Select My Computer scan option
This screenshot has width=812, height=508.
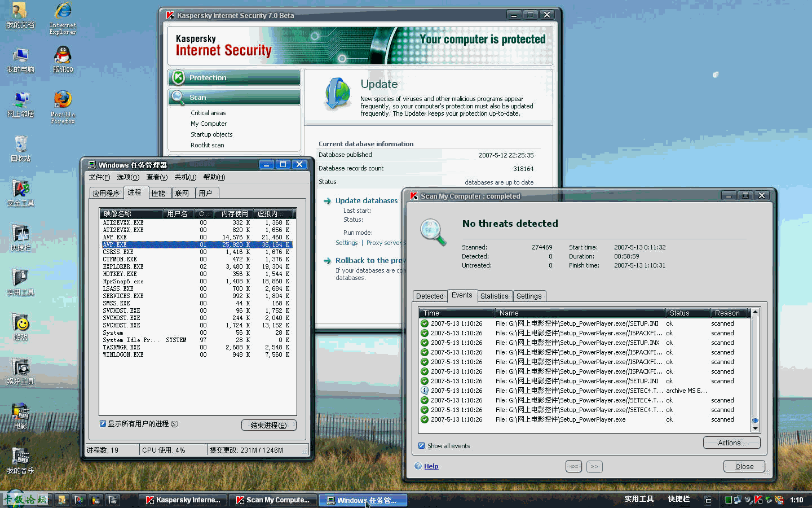coord(209,124)
